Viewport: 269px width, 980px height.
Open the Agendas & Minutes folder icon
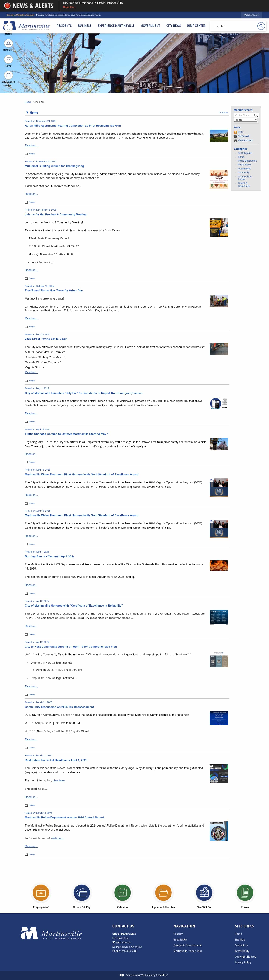[x=163, y=892]
